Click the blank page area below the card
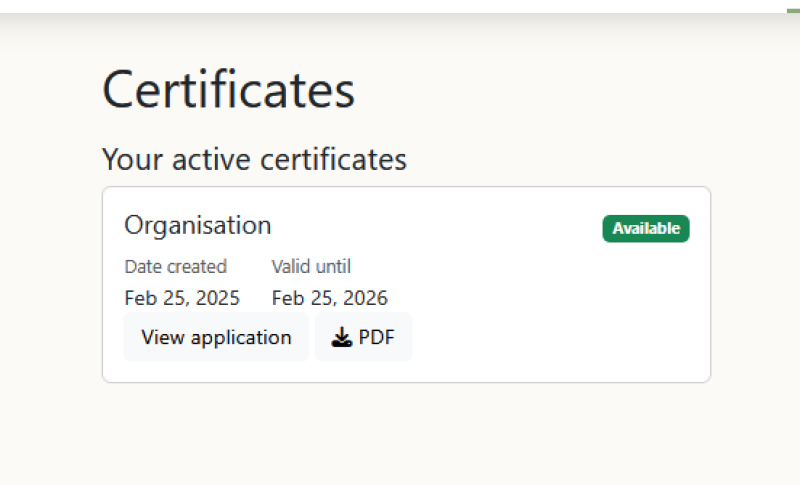The height and width of the screenshot is (485, 800). click(x=400, y=435)
